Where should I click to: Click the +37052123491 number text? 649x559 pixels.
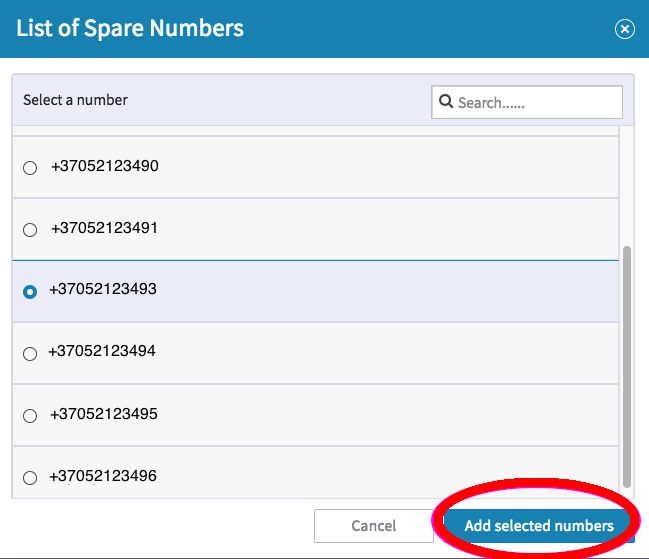click(104, 228)
